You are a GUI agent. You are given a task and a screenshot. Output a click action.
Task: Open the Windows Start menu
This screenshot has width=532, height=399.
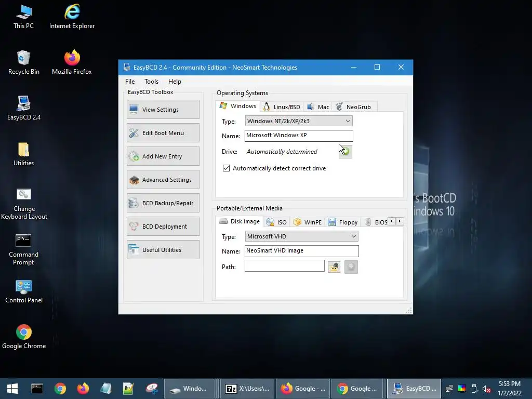pos(12,389)
